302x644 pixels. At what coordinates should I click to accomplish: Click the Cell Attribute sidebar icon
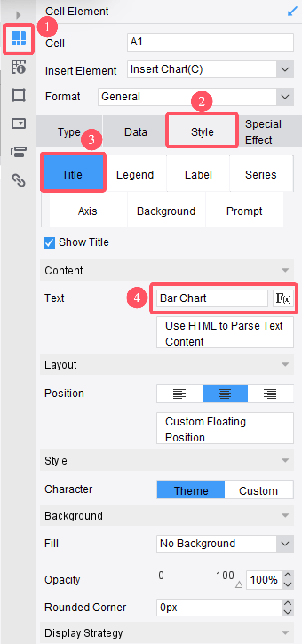click(19, 67)
